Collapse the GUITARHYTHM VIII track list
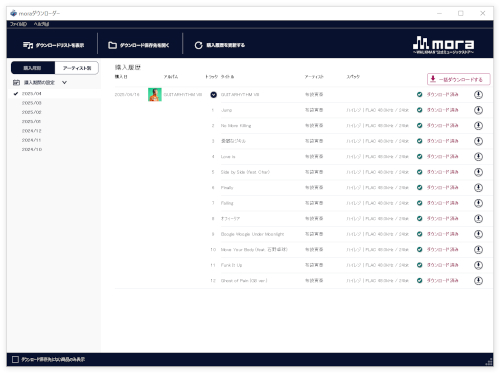The height and width of the screenshot is (373, 500). (214, 95)
